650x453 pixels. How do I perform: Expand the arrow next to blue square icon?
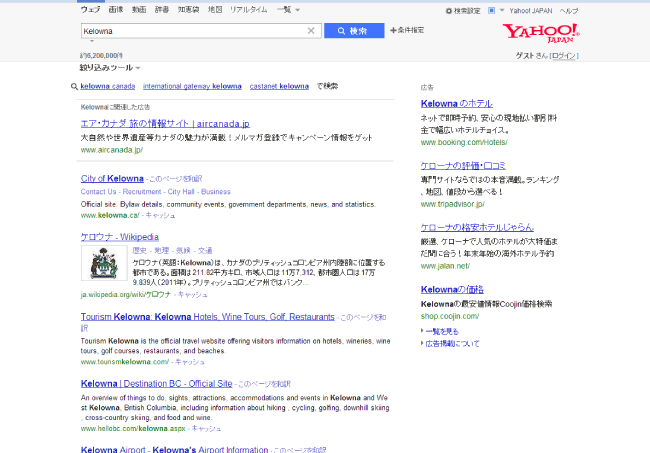[502, 10]
